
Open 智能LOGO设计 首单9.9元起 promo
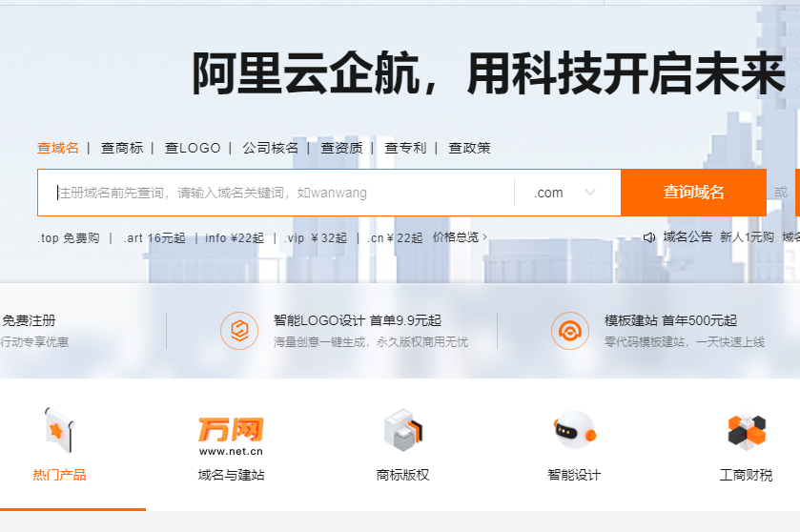(x=358, y=320)
